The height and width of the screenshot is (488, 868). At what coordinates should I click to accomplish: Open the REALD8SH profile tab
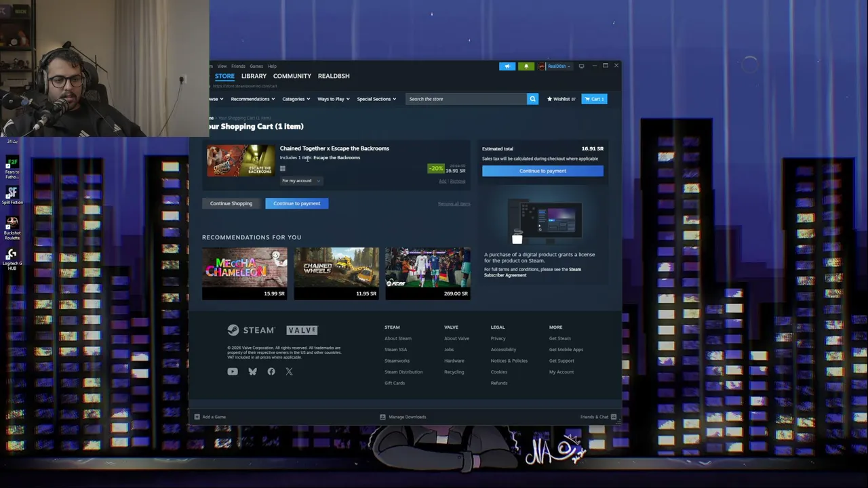[334, 76]
